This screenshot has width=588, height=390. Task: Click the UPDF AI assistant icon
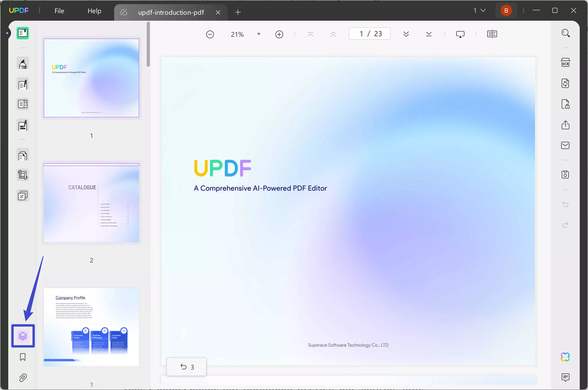(x=566, y=357)
